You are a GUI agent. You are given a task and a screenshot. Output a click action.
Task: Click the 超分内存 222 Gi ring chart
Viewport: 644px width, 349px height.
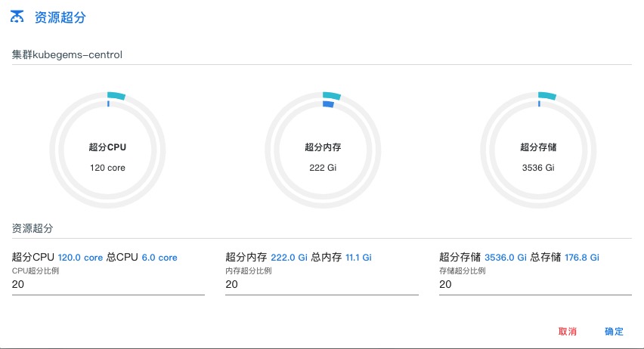(323, 150)
